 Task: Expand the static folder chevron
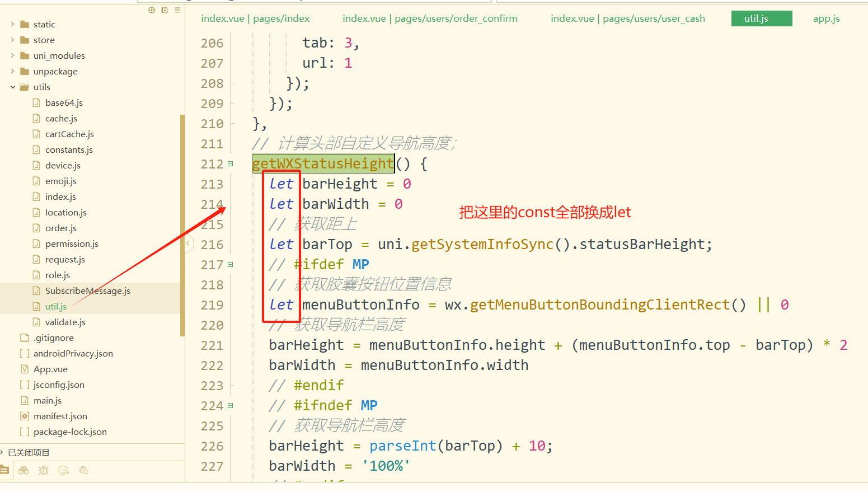coord(12,24)
